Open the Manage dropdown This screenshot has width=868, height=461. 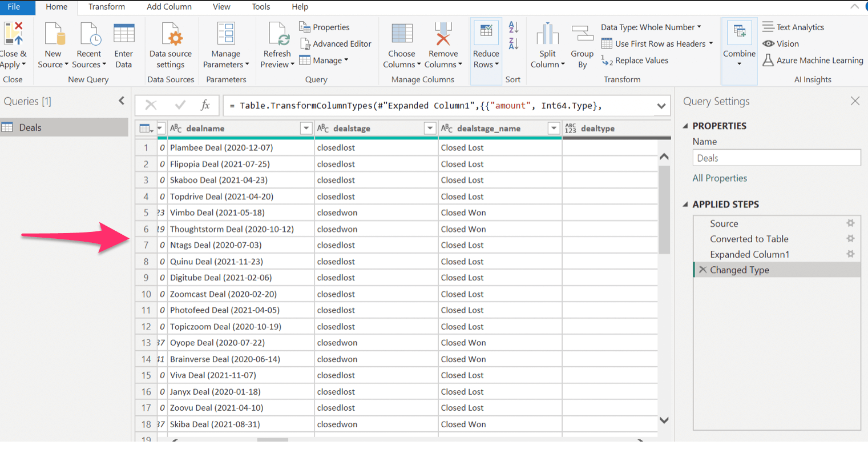coord(324,60)
